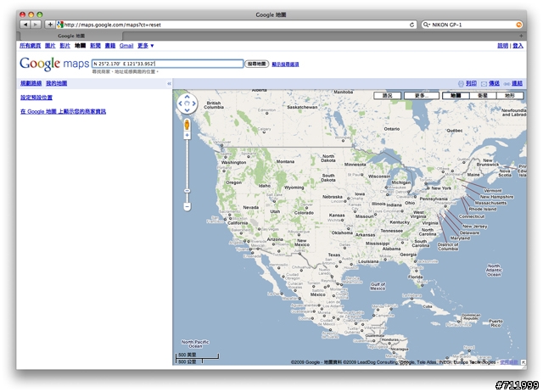Viewport: 543px width, 392px height.
Task: Collapse the left panel with the double-arrow
Action: pyautogui.click(x=169, y=83)
